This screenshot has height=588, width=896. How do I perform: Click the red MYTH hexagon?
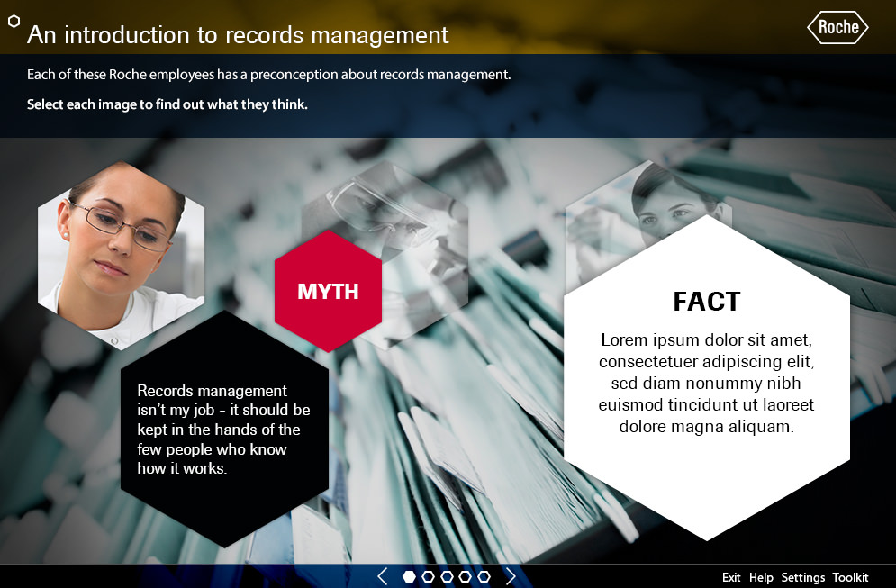click(328, 291)
